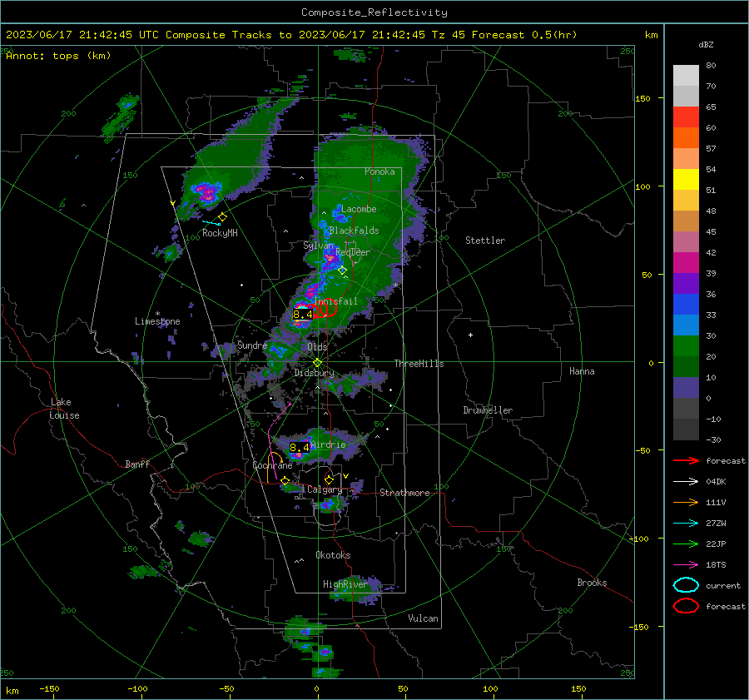Click the Composite_Reflectivity title
Viewport: 749px width, 700px height.
pos(374,12)
